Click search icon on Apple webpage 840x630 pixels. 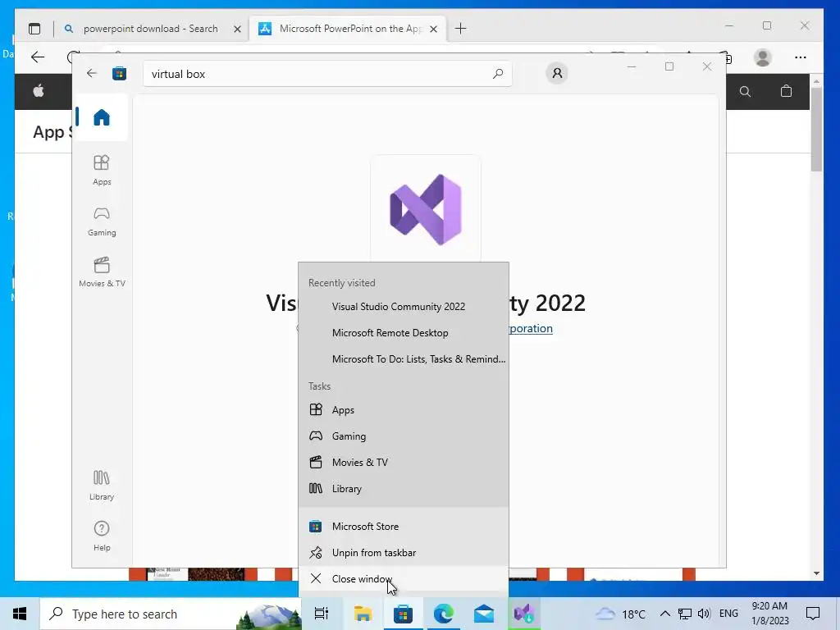(745, 92)
